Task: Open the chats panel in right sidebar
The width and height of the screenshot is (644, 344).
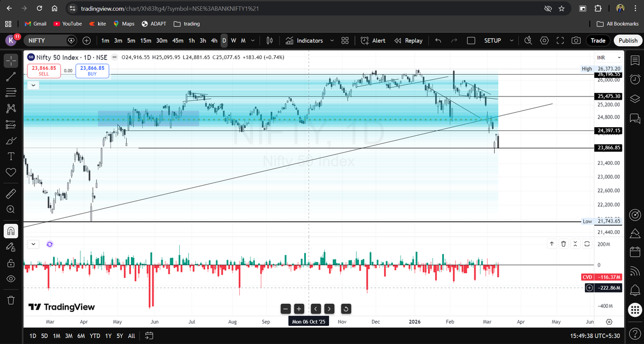Action: click(x=635, y=118)
